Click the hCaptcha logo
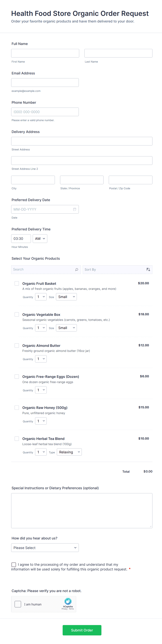162x644 pixels. click(68, 601)
